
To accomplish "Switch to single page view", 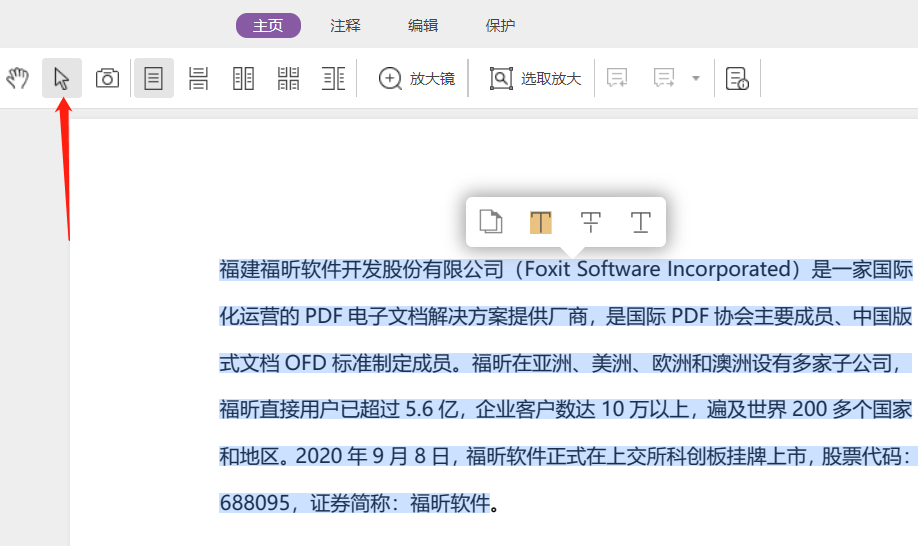I will tap(153, 78).
